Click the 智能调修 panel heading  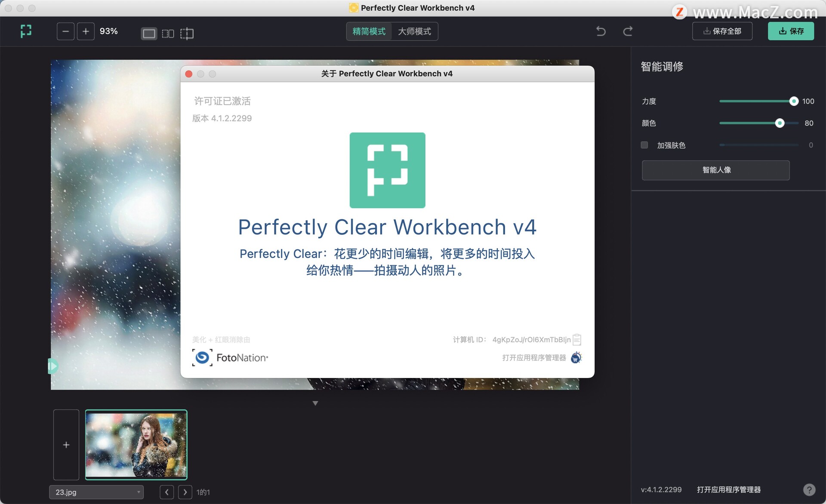pos(662,67)
